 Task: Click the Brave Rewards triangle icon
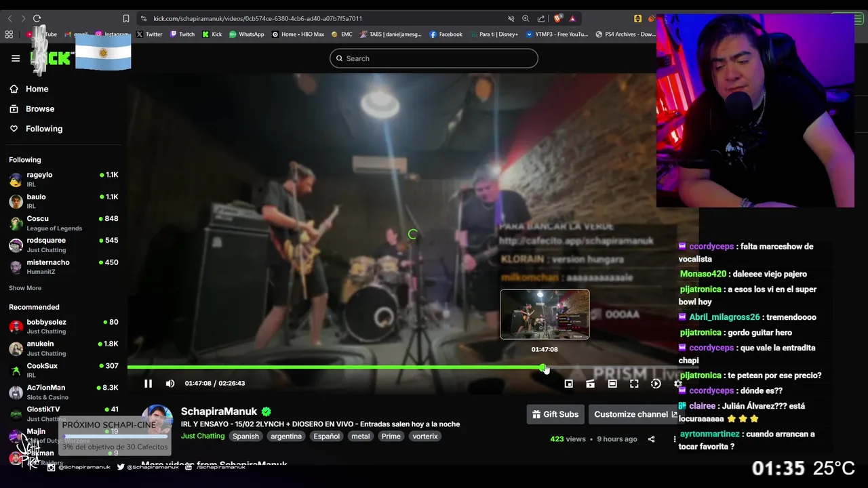point(573,18)
